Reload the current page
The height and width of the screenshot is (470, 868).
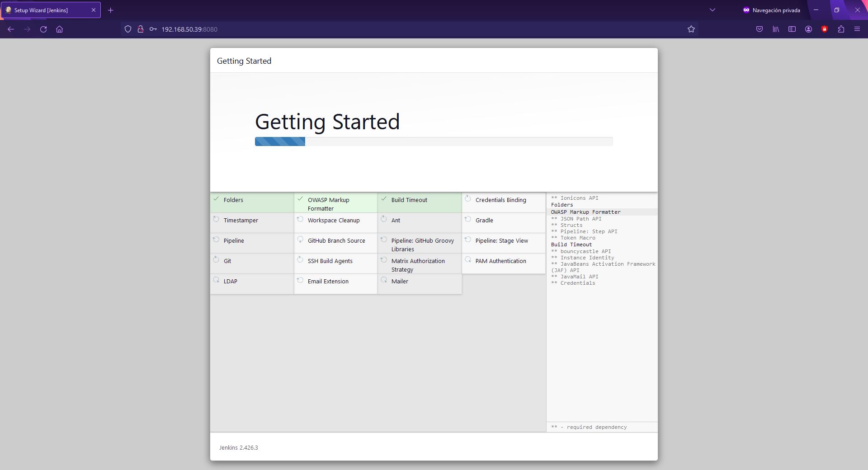point(43,29)
